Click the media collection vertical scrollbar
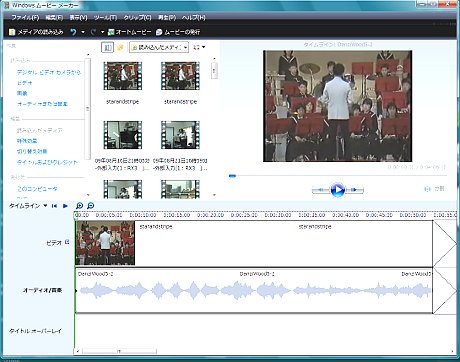460x362 pixels. click(214, 71)
